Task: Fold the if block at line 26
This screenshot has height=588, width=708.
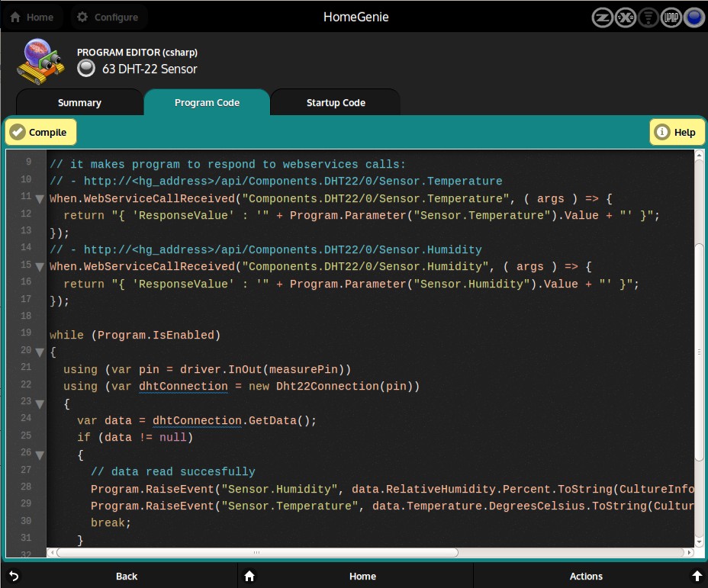Action: 40,455
